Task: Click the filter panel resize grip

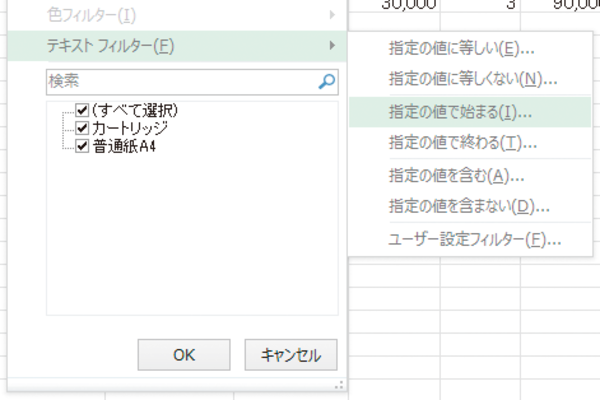Action: point(339,385)
